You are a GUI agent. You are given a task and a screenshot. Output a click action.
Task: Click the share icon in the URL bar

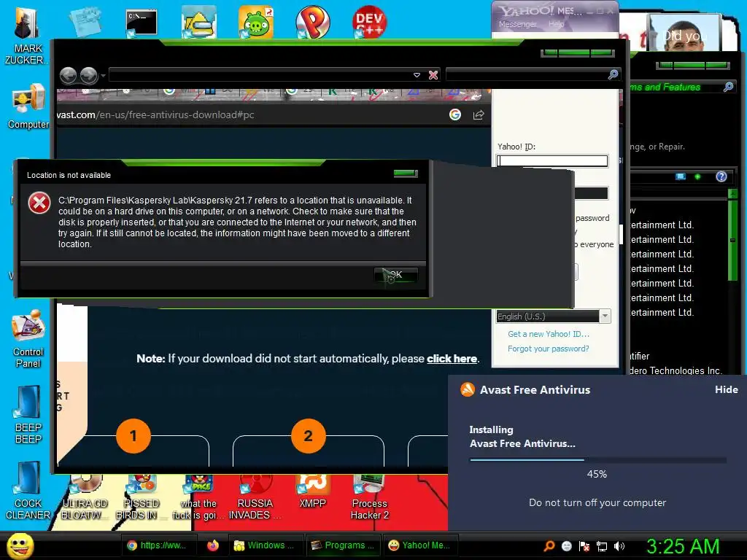point(479,114)
